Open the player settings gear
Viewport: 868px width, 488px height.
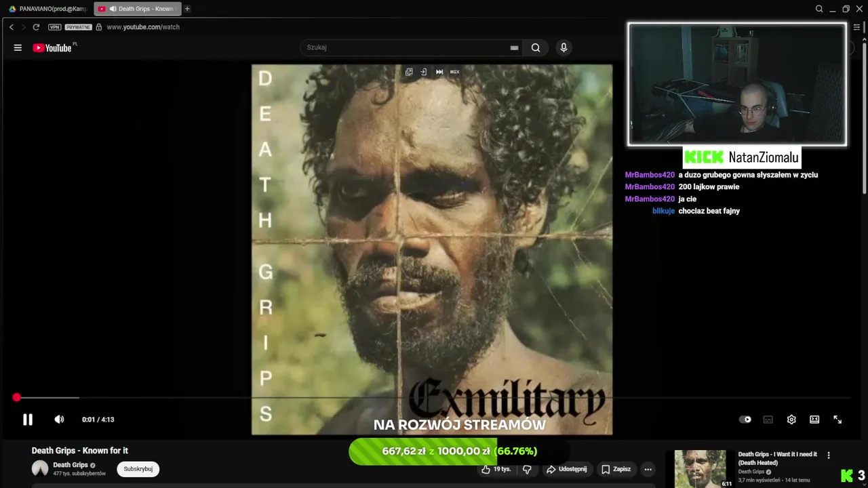tap(791, 420)
